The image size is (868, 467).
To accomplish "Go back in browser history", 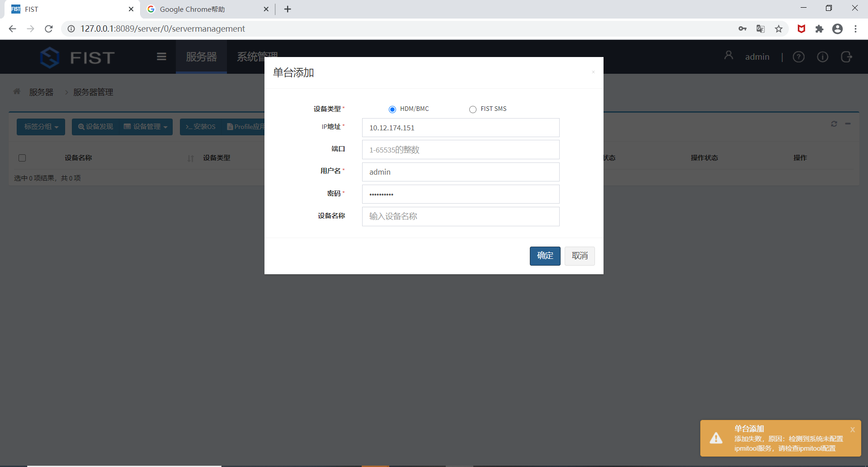I will (x=12, y=29).
